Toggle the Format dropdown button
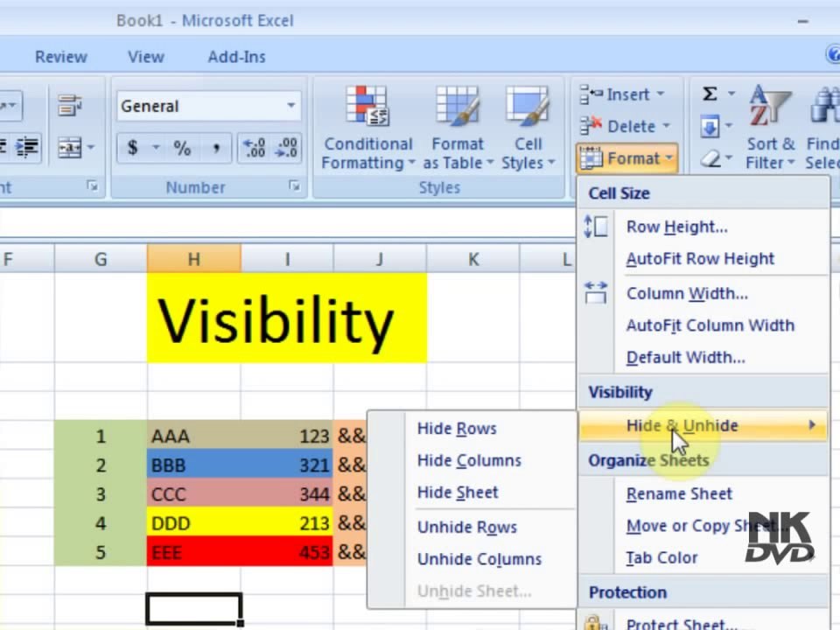This screenshot has width=840, height=630. click(x=627, y=158)
